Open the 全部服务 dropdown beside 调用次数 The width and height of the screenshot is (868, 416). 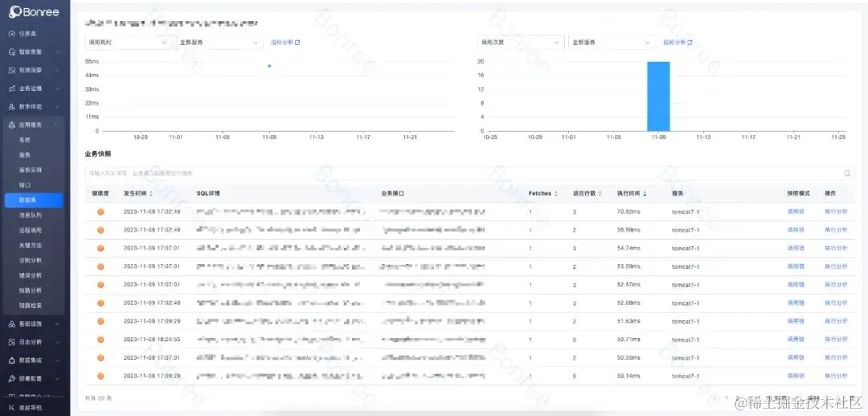[x=611, y=42]
